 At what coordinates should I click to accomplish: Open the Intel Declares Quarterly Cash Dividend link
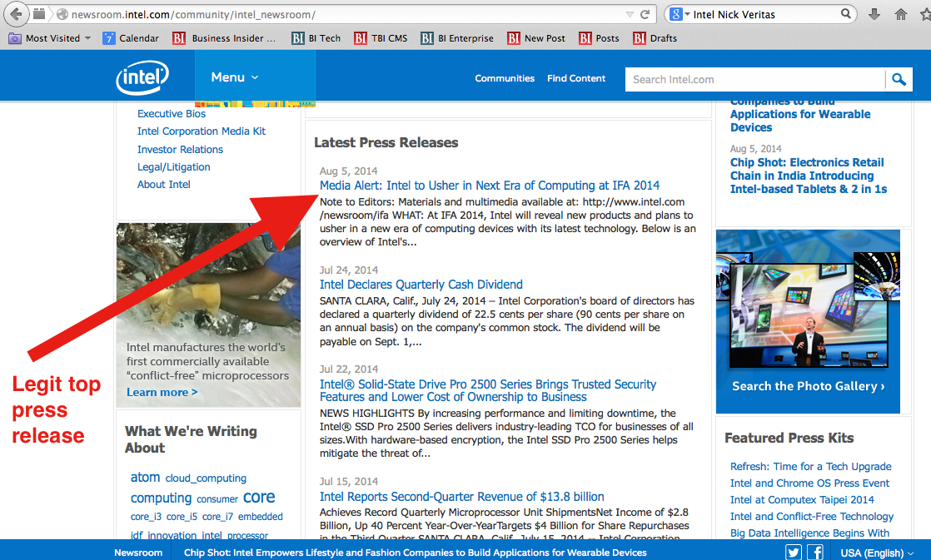[421, 285]
